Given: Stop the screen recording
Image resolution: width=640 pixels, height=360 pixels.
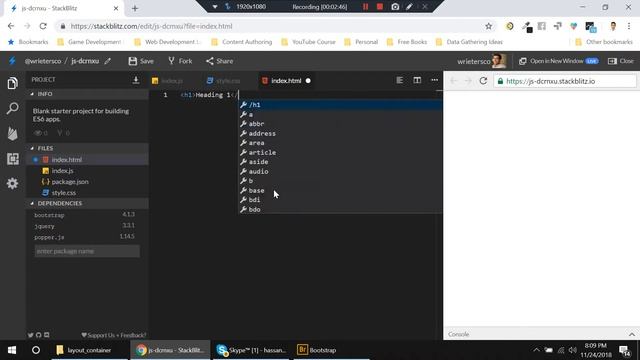Looking at the screenshot, I should [x=380, y=7].
